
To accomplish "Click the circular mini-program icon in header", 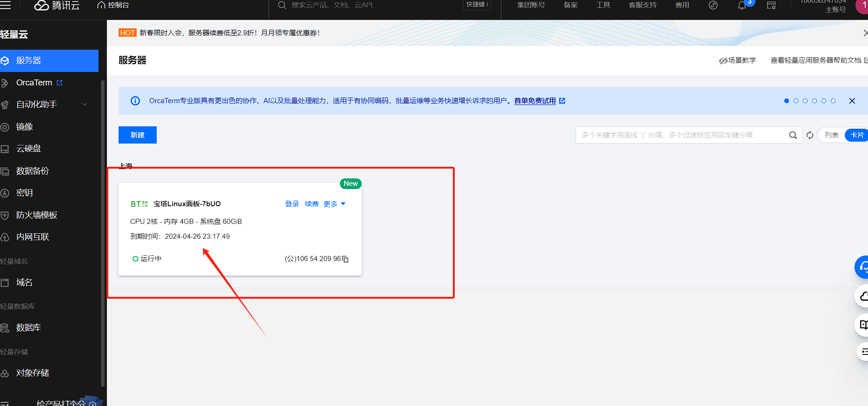I will pyautogui.click(x=713, y=5).
